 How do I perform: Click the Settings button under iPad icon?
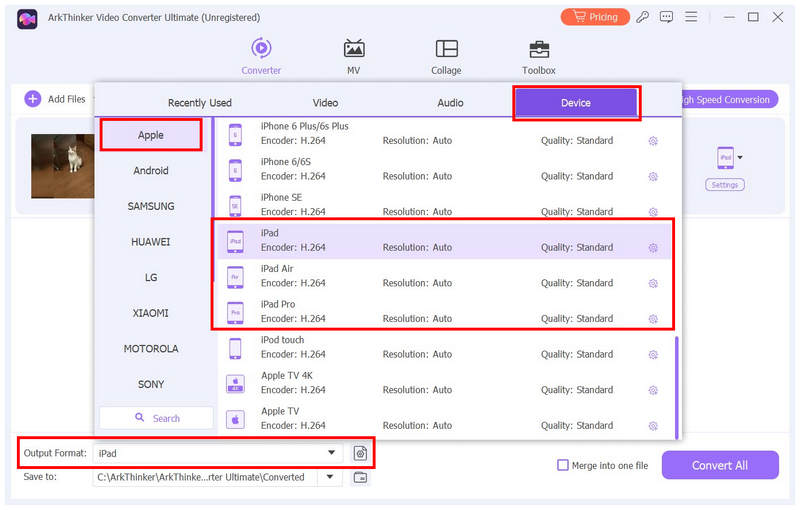pos(724,185)
